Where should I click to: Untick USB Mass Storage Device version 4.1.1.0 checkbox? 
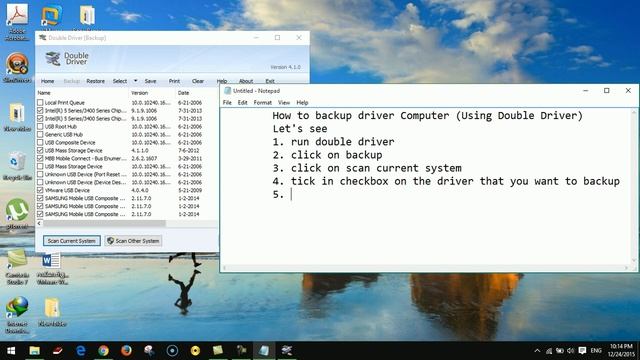40,150
